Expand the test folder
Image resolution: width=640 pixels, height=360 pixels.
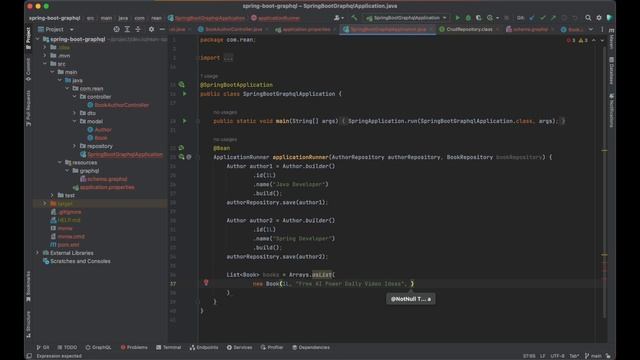point(52,195)
